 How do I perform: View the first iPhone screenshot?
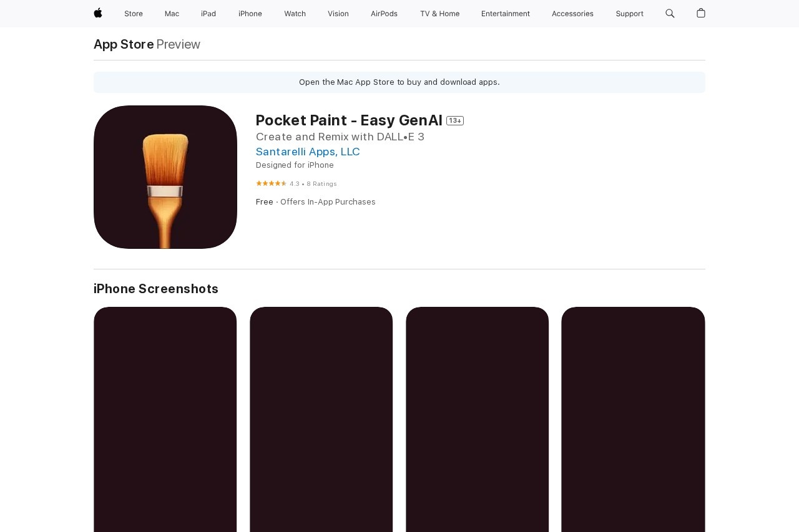pyautogui.click(x=165, y=419)
